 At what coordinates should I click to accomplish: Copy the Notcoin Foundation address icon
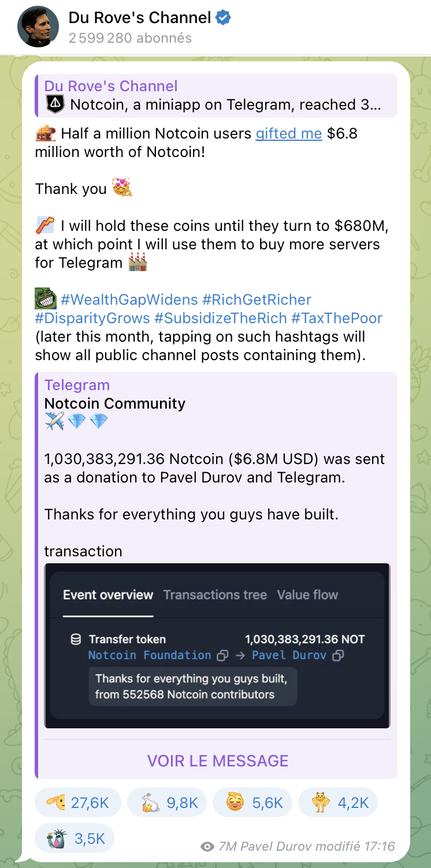(x=222, y=656)
